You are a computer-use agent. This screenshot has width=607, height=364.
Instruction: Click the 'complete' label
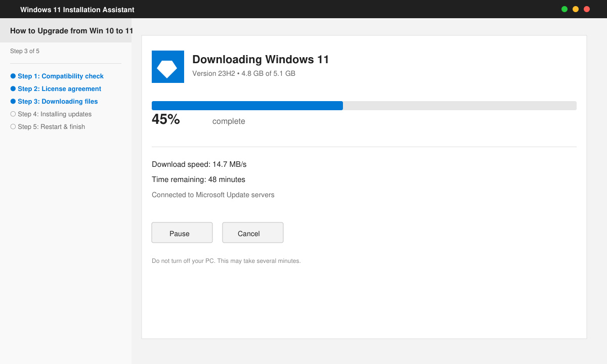pos(229,121)
